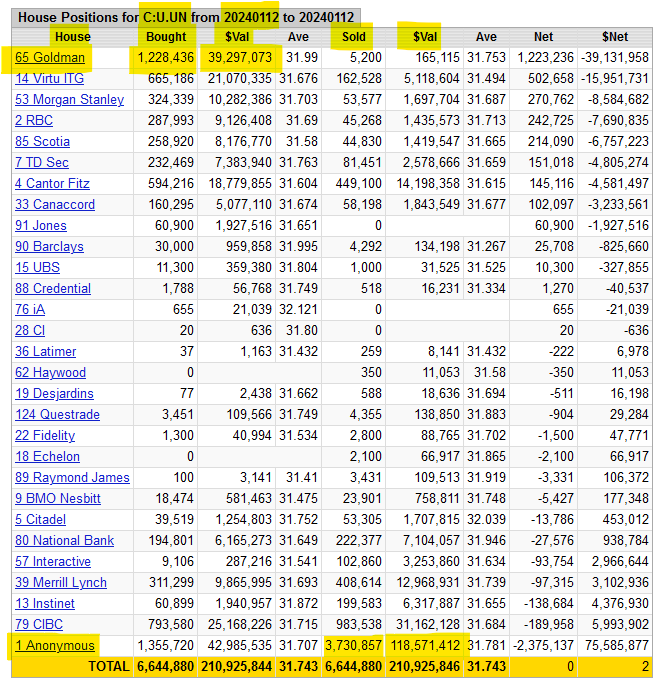
Task: Open the 88 Credential link
Action: [53, 288]
